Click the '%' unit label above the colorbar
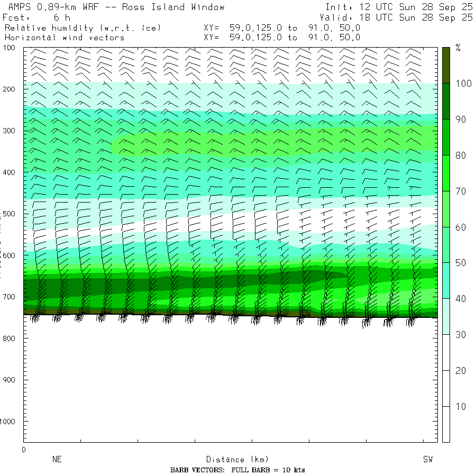Screen dimensions: 476x476 tap(458, 48)
